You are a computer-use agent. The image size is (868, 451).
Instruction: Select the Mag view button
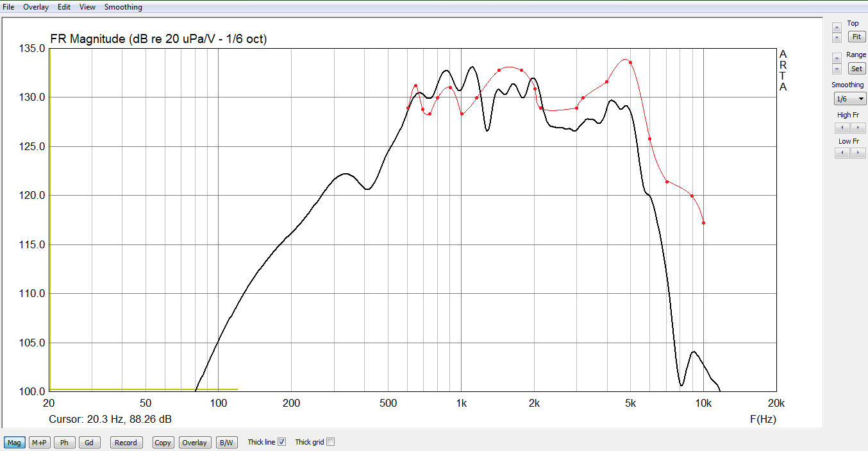(14, 443)
